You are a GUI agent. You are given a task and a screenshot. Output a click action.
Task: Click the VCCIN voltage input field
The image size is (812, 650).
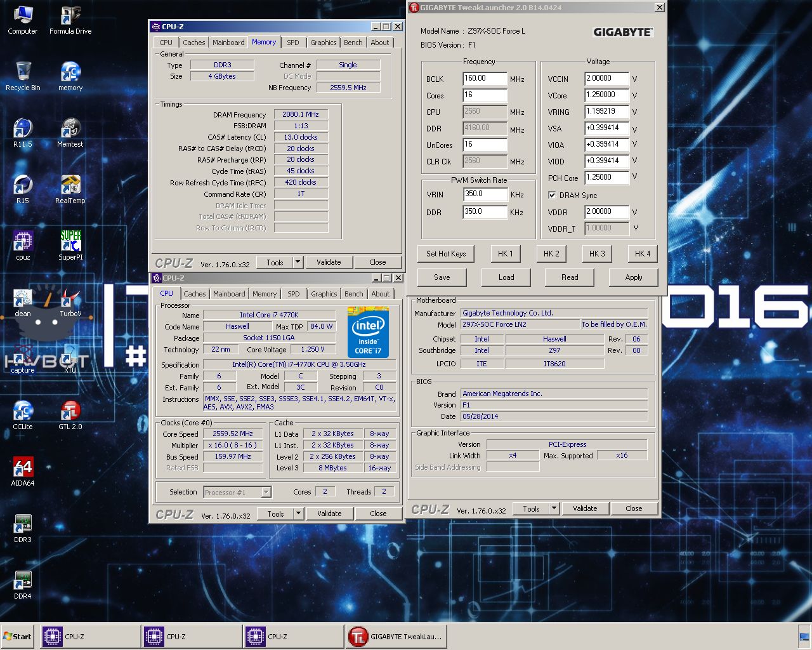[x=606, y=79]
